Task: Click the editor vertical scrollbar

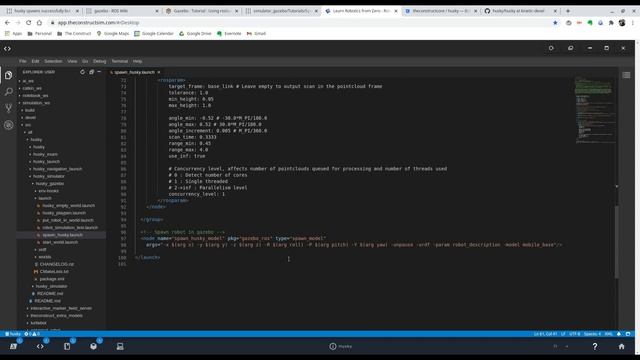Action: point(616,242)
